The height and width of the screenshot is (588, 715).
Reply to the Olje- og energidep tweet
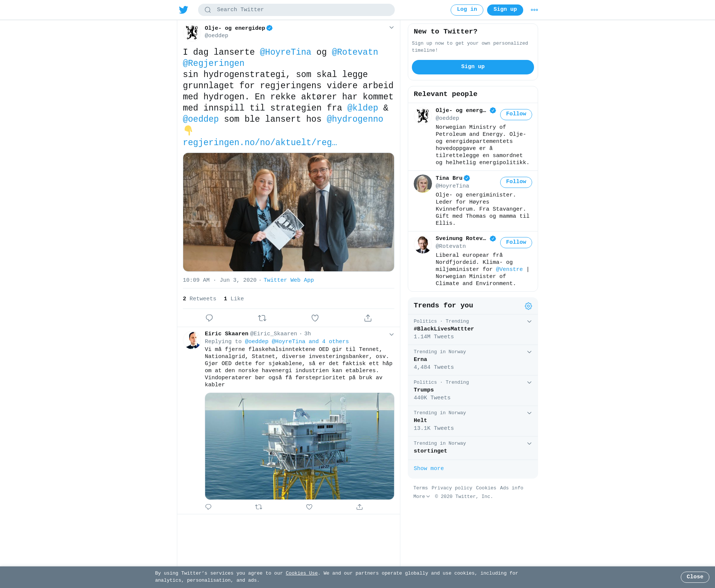[x=209, y=318]
